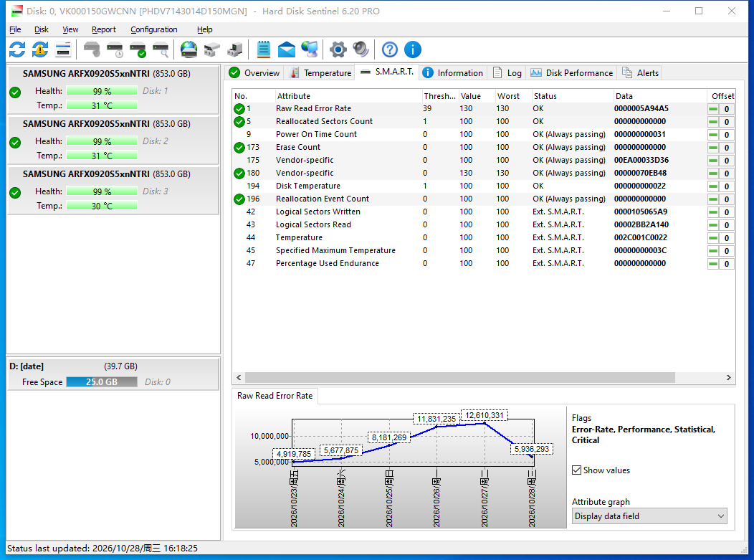
Task: Select the Specified Maximum Temperature row
Action: click(x=483, y=251)
